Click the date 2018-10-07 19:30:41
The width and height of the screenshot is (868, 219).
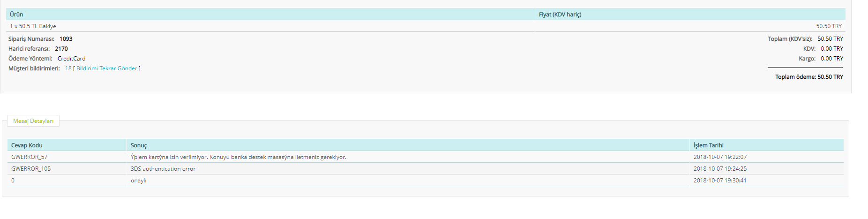(x=720, y=181)
